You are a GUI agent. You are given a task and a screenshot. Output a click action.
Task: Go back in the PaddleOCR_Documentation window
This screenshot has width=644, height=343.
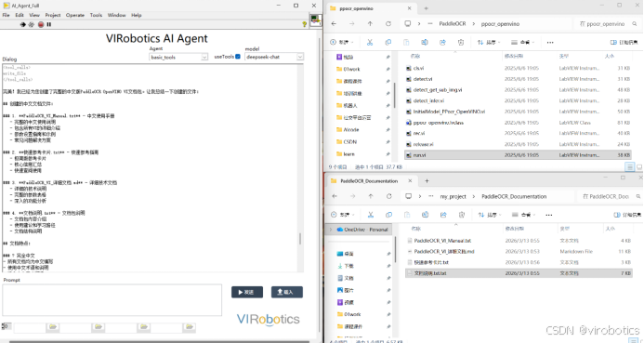(x=335, y=196)
